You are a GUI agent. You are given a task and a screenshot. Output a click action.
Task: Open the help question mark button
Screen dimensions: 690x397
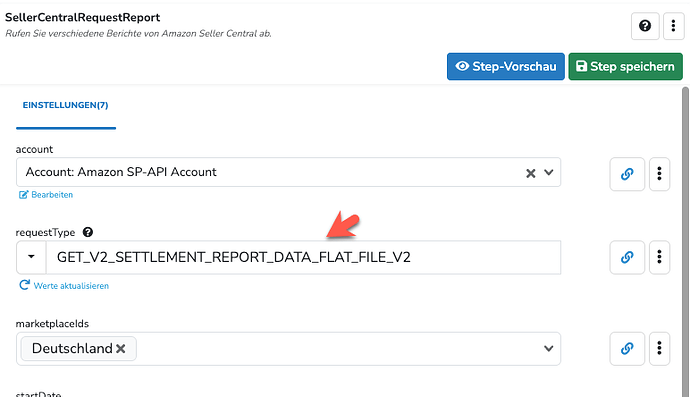[645, 26]
